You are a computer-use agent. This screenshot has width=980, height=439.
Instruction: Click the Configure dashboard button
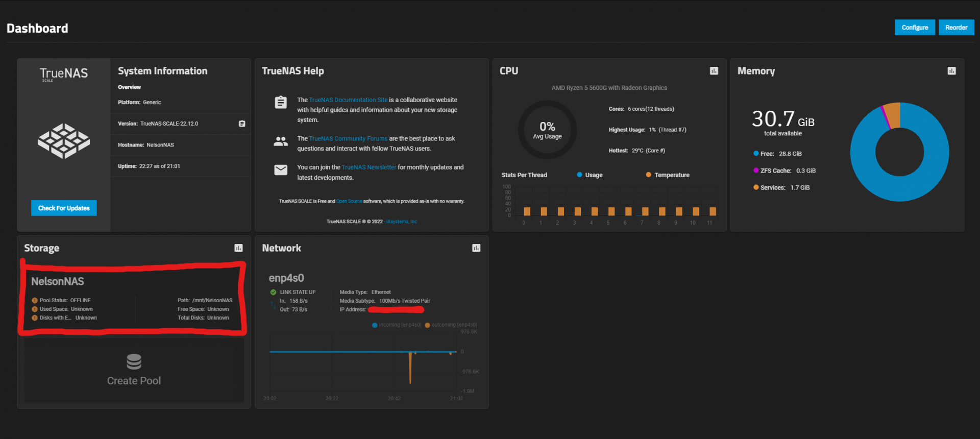point(915,28)
